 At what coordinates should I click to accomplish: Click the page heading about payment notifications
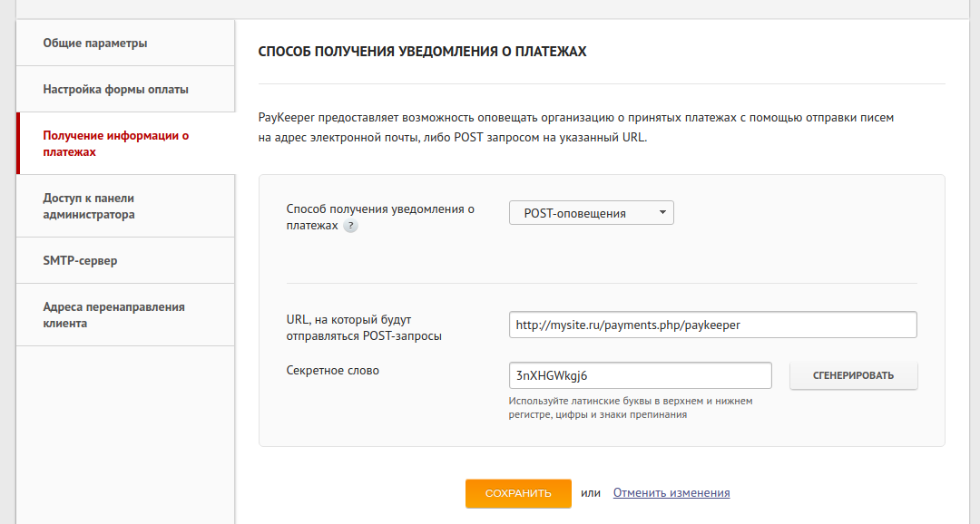[x=422, y=52]
